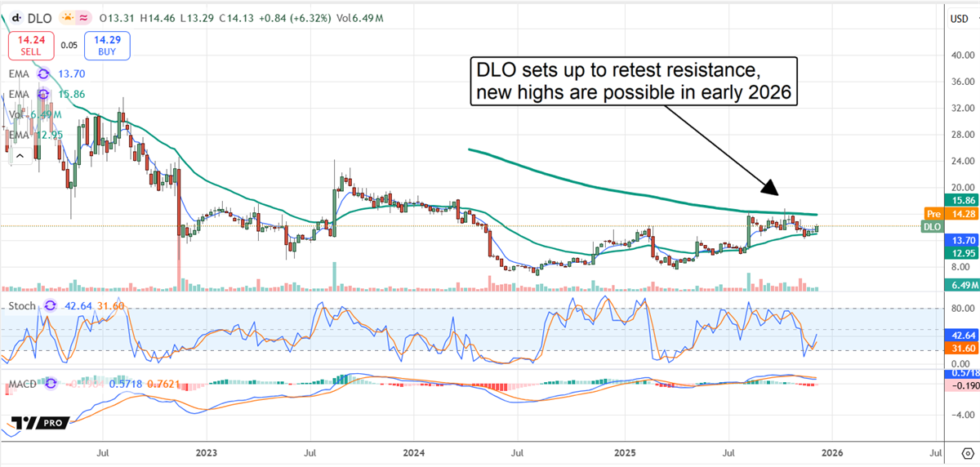Click the DLO symbol logo icon
The width and height of the screenshot is (980, 467).
click(16, 19)
